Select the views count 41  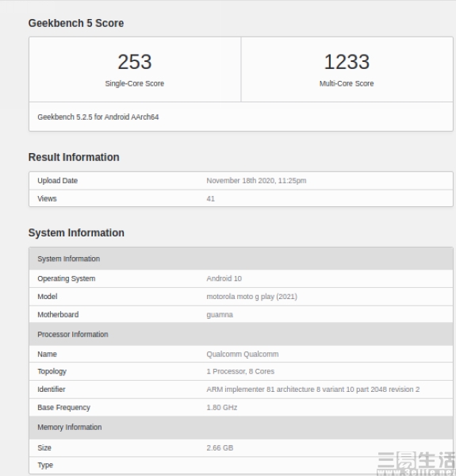click(211, 198)
